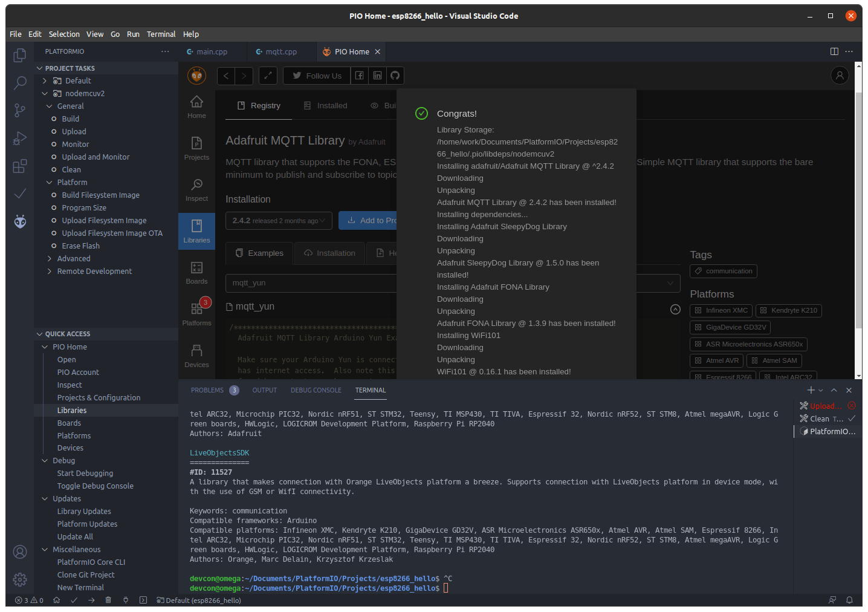Click the Follow Us Twitter button
The height and width of the screenshot is (612, 868).
317,76
